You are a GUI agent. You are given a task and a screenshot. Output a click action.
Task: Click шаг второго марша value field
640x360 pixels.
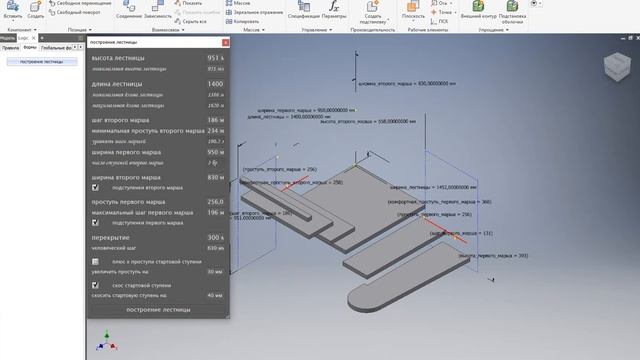(x=216, y=120)
